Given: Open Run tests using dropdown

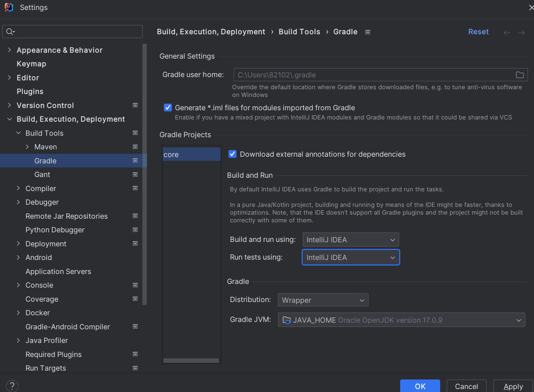Looking at the screenshot, I should pyautogui.click(x=351, y=257).
